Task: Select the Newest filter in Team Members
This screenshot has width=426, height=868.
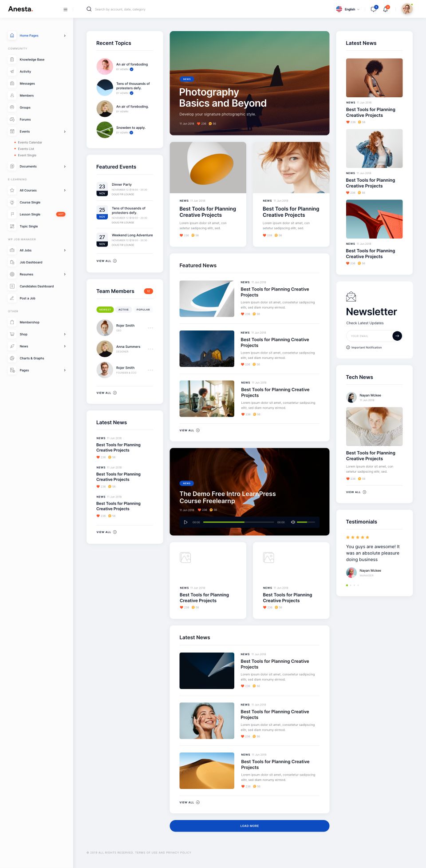Action: coord(105,310)
